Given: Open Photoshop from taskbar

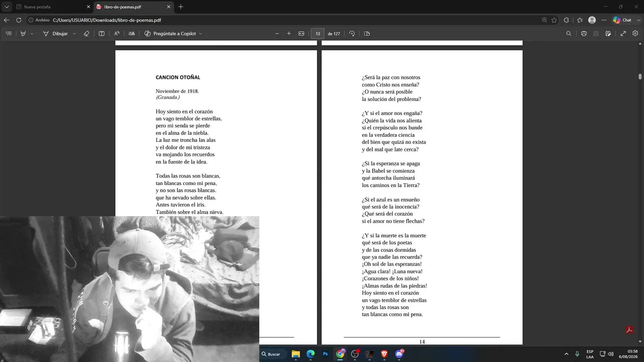Looking at the screenshot, I should point(326,354).
